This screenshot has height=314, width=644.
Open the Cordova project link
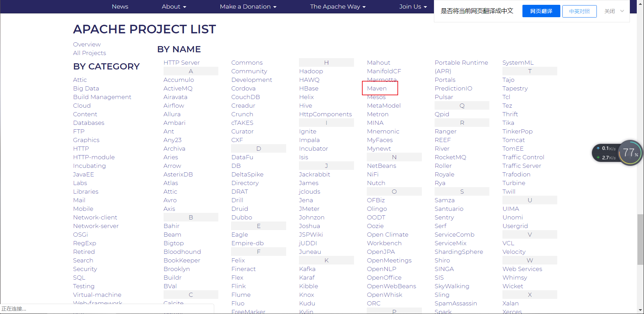coord(243,88)
